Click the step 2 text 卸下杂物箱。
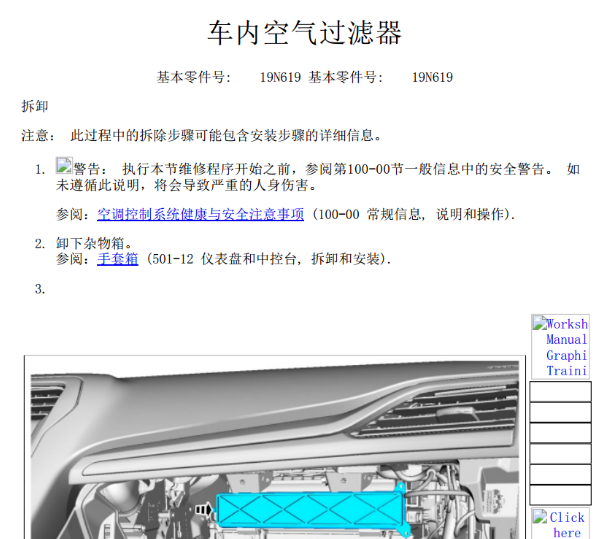This screenshot has width=607, height=539. [94, 244]
